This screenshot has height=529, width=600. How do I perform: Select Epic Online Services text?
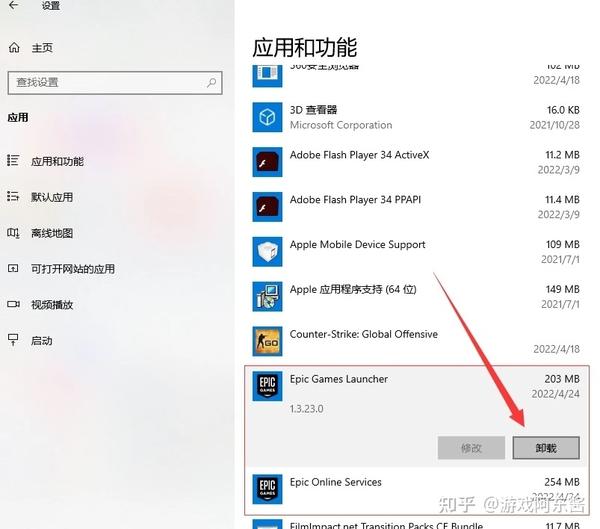[x=336, y=482]
